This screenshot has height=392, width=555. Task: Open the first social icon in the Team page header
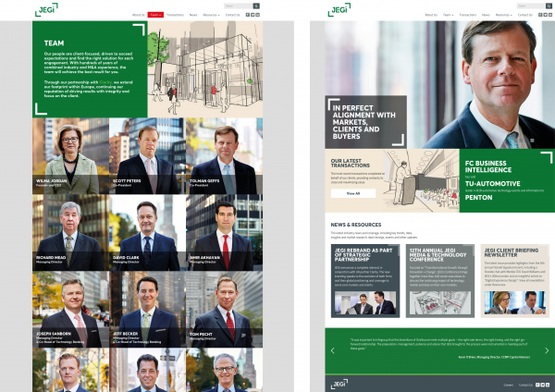248,15
